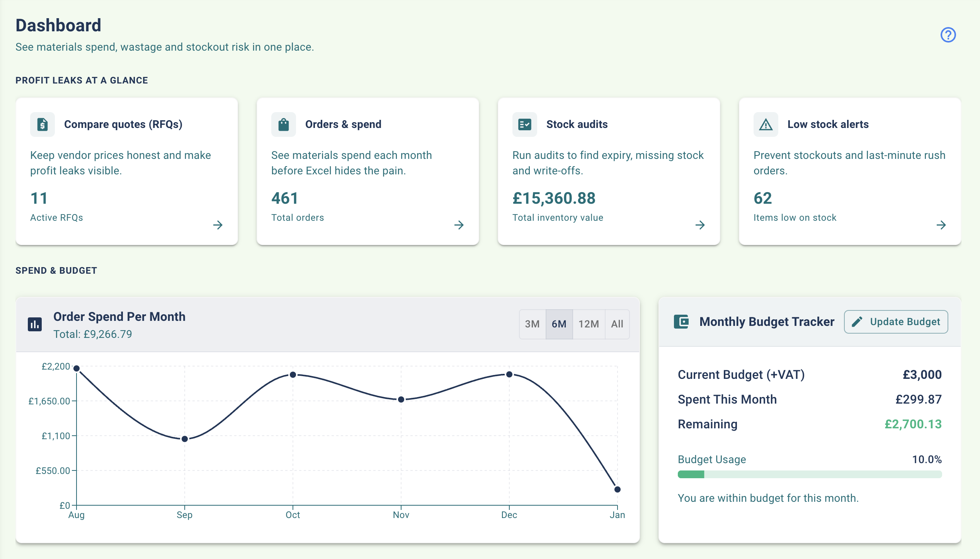Click the warning triangle on Low stock alerts
Viewport: 980px width, 559px height.
click(x=765, y=124)
